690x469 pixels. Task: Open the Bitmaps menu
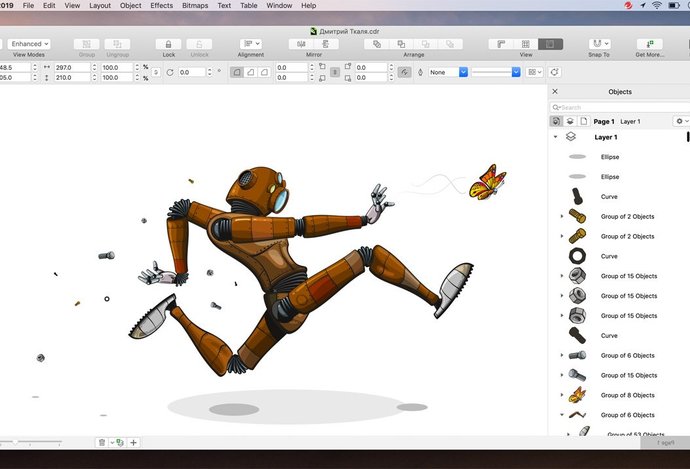tap(195, 6)
